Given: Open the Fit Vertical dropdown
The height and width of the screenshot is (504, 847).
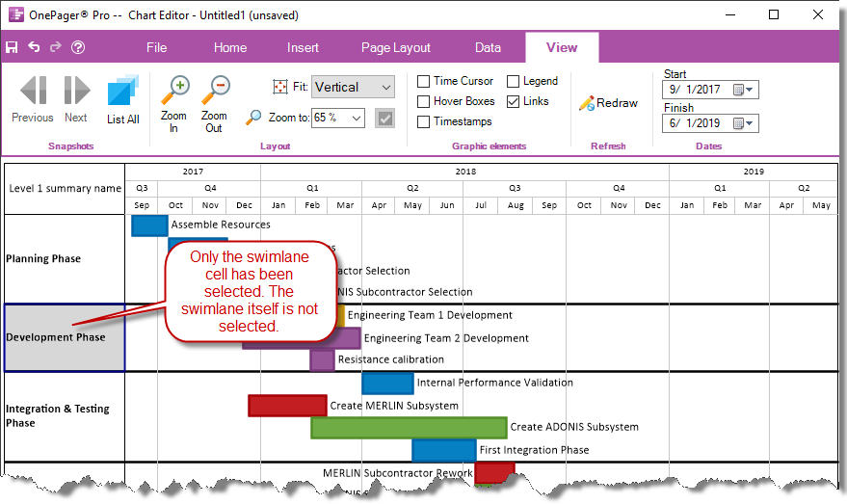Looking at the screenshot, I should 354,87.
